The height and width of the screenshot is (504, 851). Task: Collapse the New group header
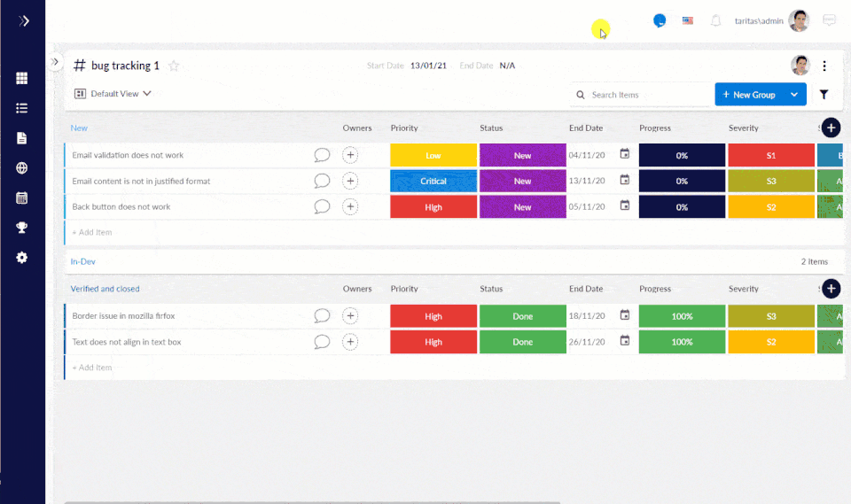(79, 128)
